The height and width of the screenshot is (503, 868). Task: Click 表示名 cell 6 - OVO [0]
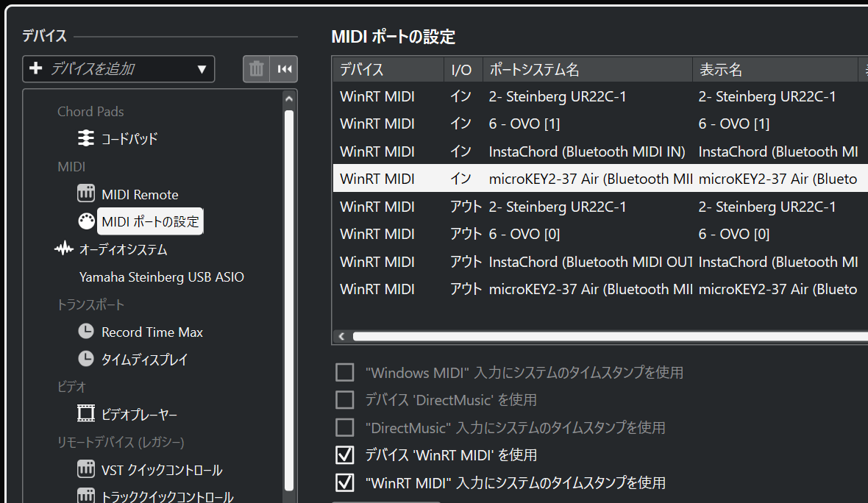pos(734,234)
